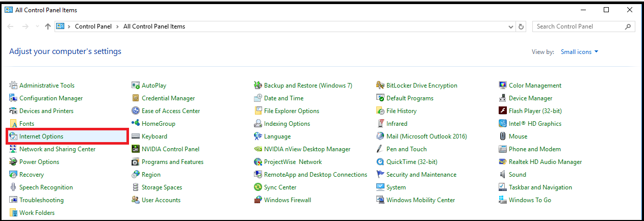Open NVIDIA nView Desktop Manager link
This screenshot has height=221, width=644.
pos(307,149)
